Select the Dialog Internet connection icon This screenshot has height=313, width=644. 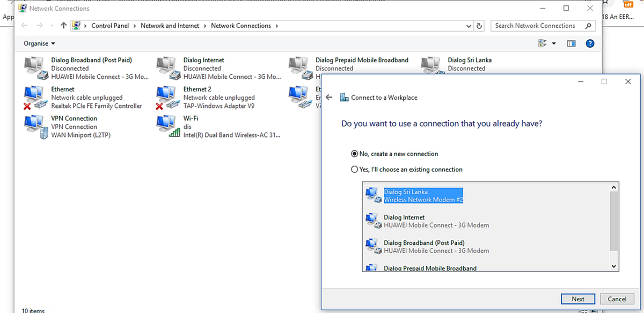[168, 68]
